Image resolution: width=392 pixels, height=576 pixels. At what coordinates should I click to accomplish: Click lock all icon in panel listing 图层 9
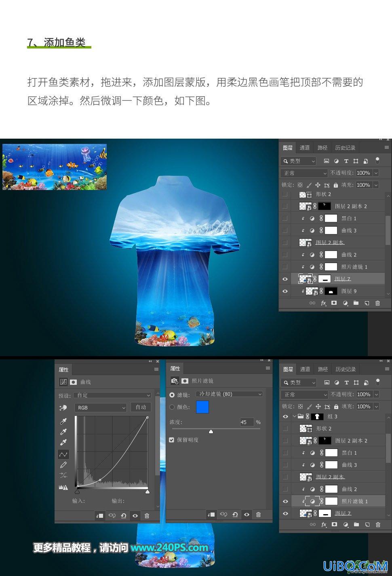(335, 185)
